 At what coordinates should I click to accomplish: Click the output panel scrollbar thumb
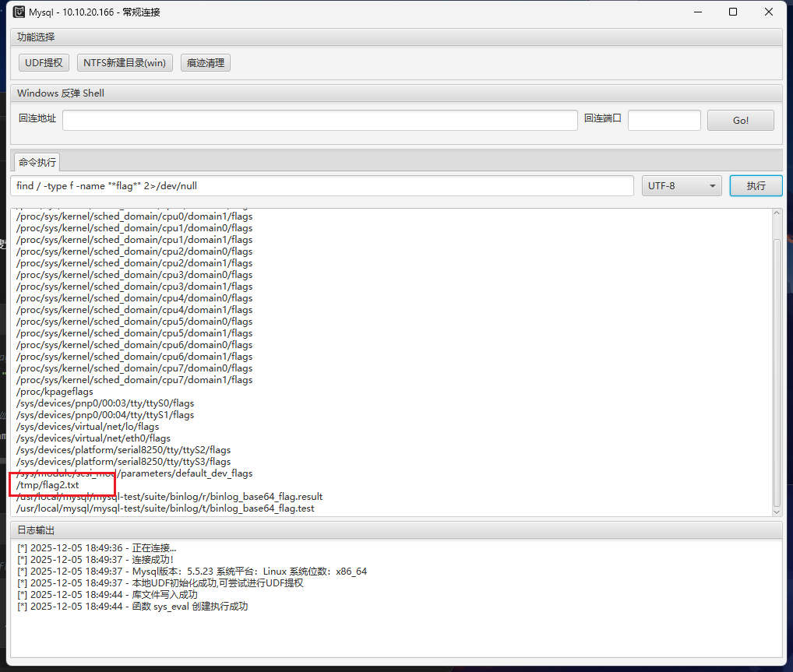(x=776, y=374)
